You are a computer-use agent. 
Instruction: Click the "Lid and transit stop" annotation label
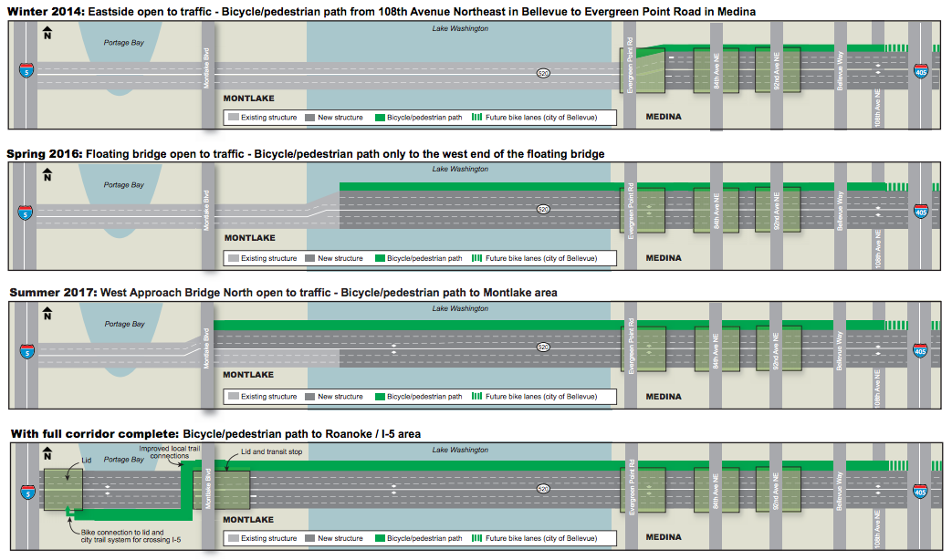point(272,451)
